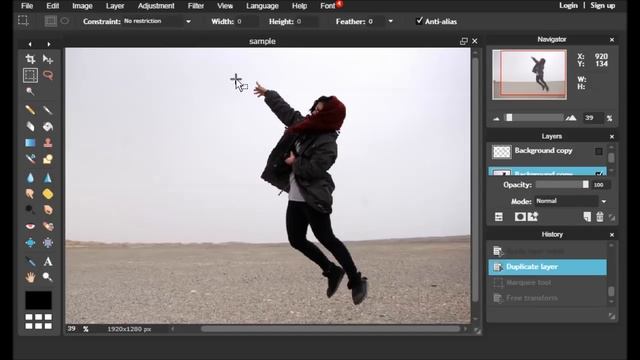Viewport: 640px width, 360px height.
Task: Select the Move tool
Action: pyautogui.click(x=48, y=59)
